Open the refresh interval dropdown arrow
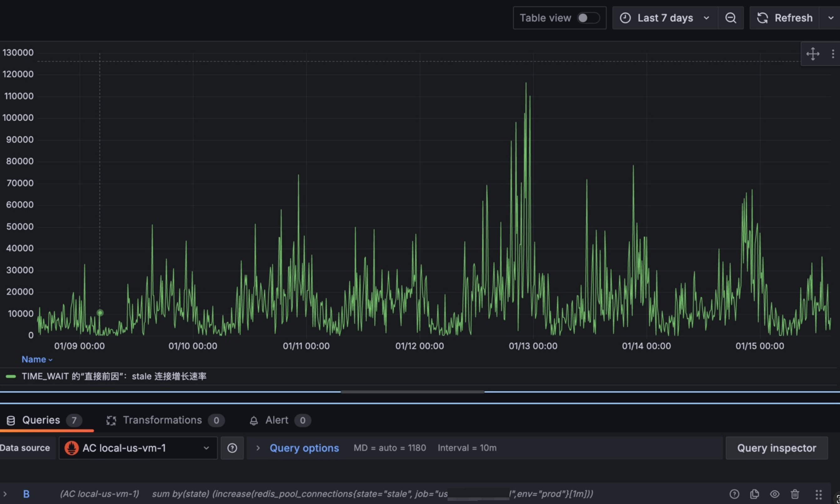The height and width of the screenshot is (504, 840). tap(831, 18)
